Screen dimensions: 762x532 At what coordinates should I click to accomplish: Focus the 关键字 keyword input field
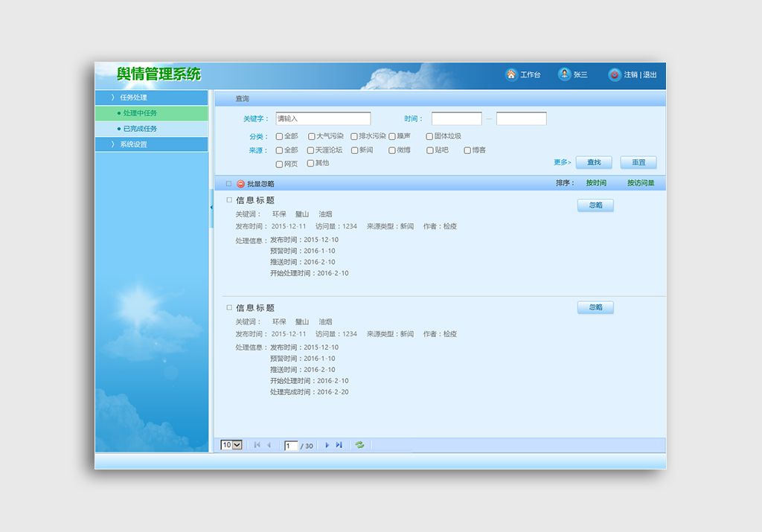(323, 118)
